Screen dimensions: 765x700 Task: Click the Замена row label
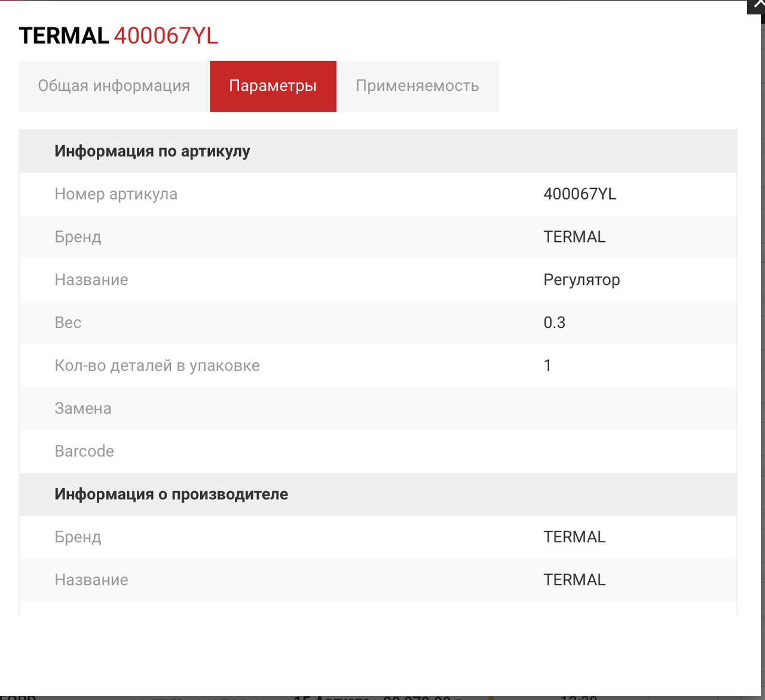83,409
